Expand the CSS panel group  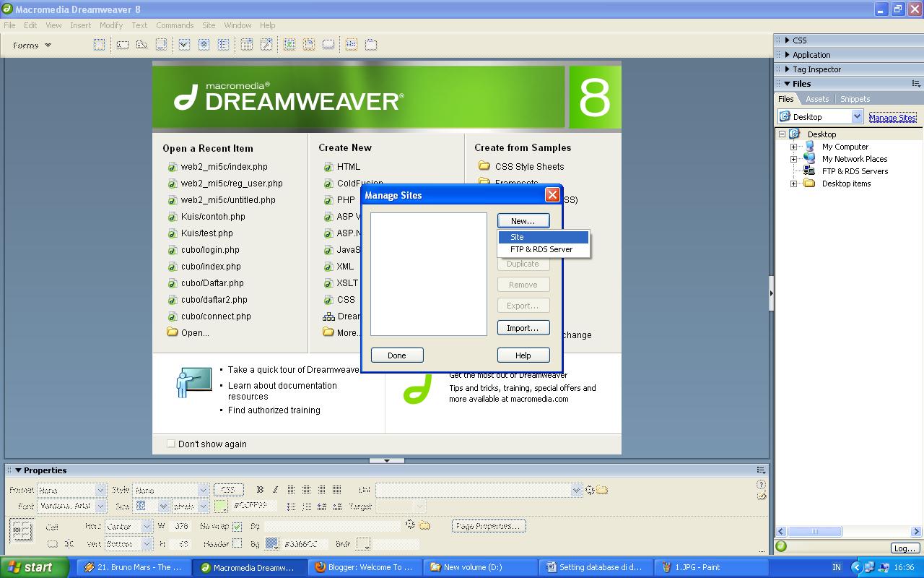click(x=788, y=40)
